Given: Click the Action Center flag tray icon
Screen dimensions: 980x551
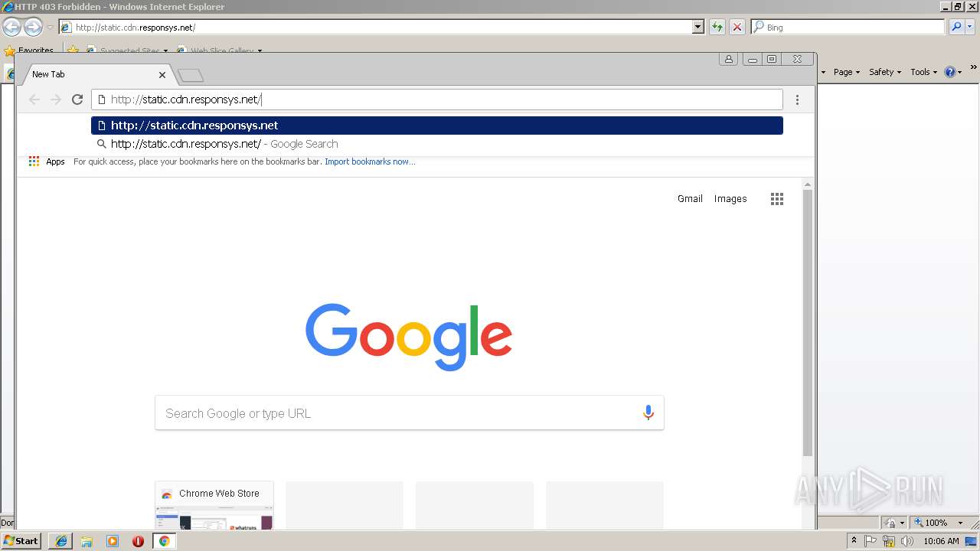Looking at the screenshot, I should tap(871, 541).
